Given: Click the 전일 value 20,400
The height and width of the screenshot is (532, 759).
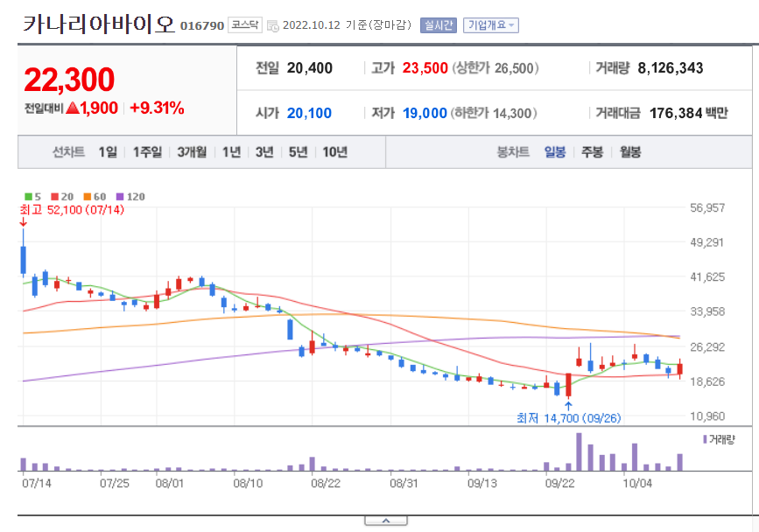Looking at the screenshot, I should pyautogui.click(x=309, y=68).
